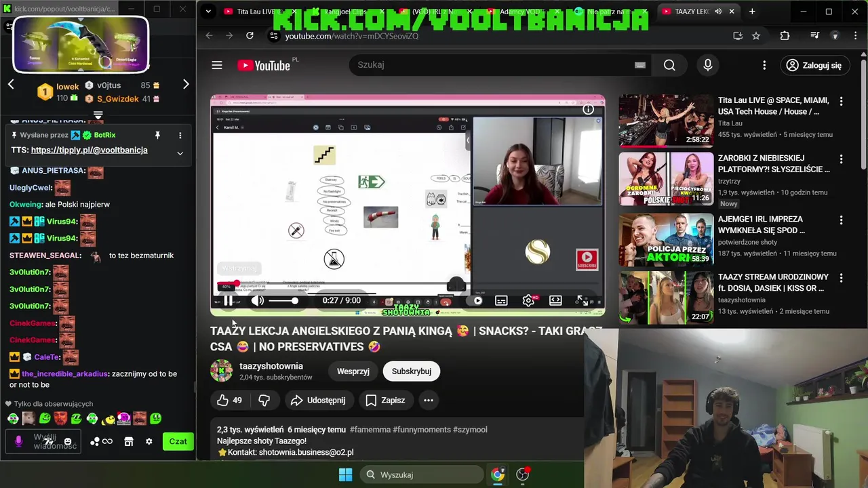Toggle theater mode in the player
The width and height of the screenshot is (868, 488).
pyautogui.click(x=555, y=300)
